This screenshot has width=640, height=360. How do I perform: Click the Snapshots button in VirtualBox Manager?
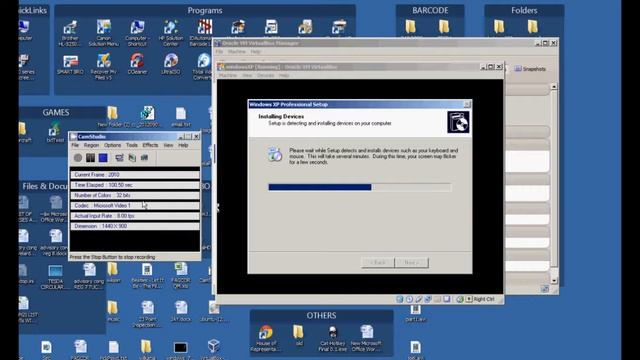click(530, 69)
